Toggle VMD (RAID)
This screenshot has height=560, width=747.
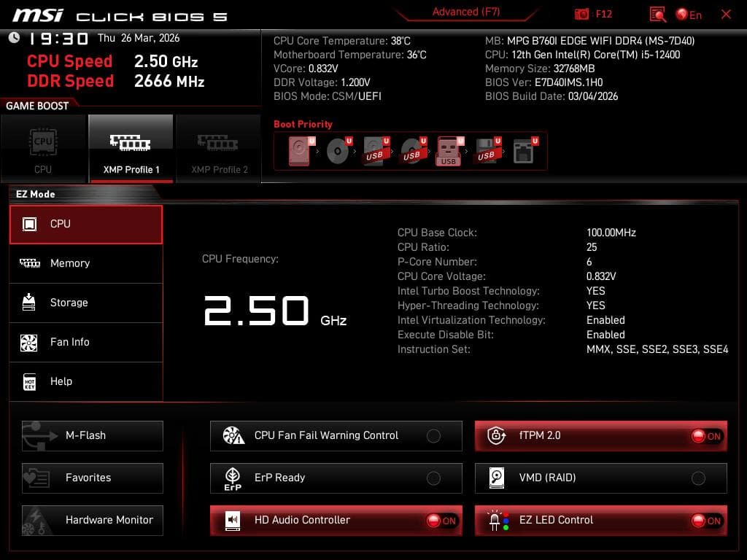pyautogui.click(x=601, y=478)
